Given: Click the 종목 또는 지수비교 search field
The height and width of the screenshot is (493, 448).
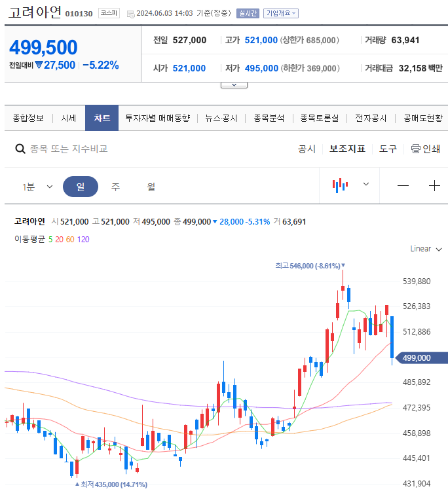Looking at the screenshot, I should [x=69, y=149].
